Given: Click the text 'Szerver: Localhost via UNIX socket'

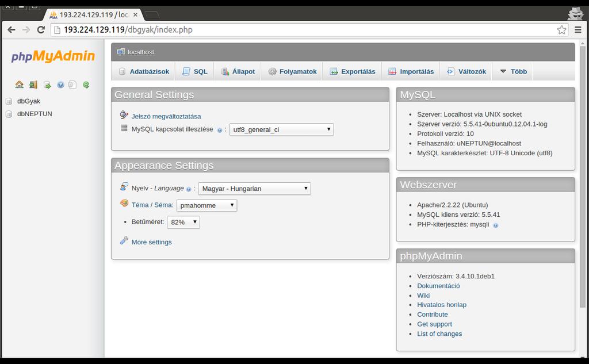Looking at the screenshot, I should [x=469, y=114].
